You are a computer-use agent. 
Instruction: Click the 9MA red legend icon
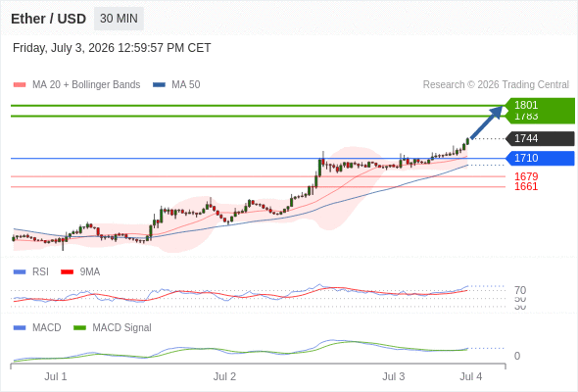(x=67, y=272)
